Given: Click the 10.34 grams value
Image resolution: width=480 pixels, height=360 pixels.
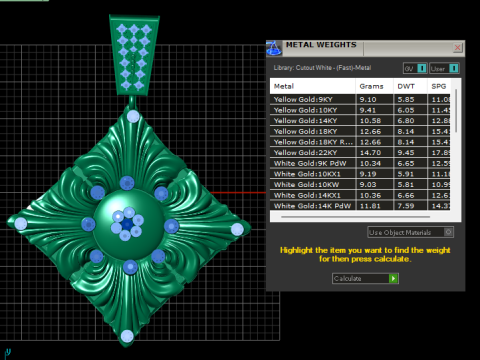Looking at the screenshot, I should tap(370, 163).
